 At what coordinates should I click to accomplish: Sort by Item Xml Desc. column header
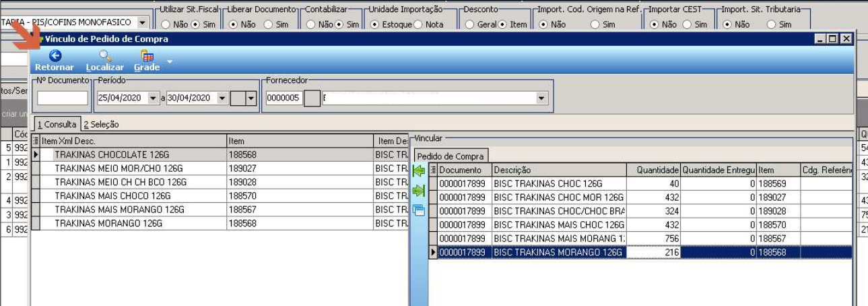point(133,141)
